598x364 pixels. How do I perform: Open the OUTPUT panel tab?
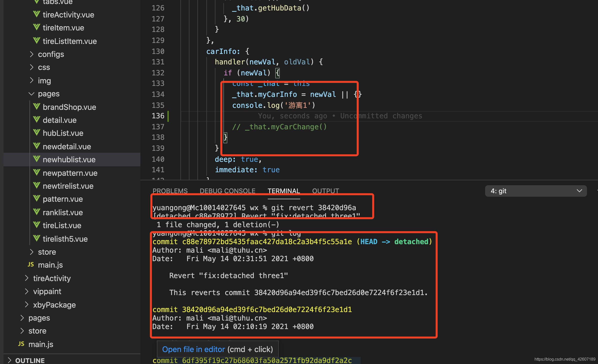pyautogui.click(x=325, y=191)
